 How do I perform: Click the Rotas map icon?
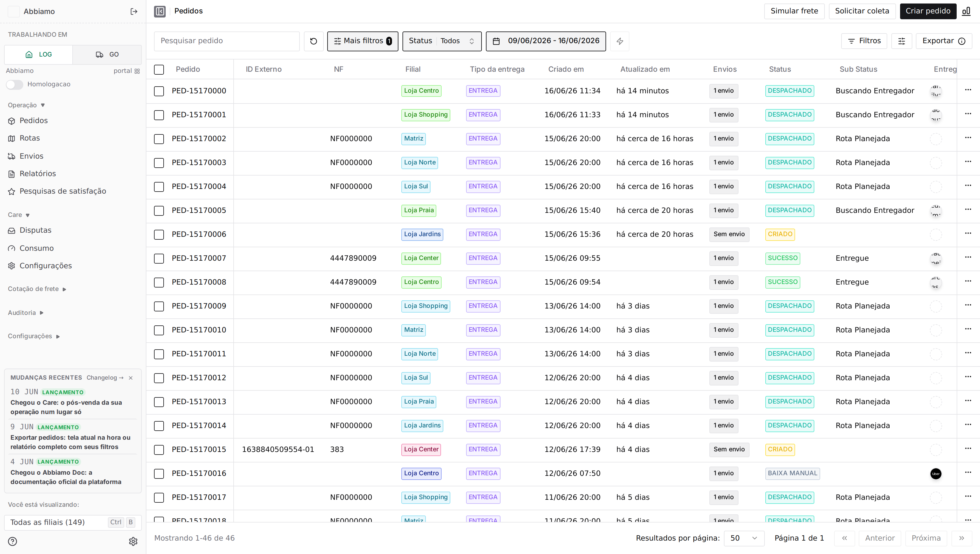pyautogui.click(x=12, y=138)
